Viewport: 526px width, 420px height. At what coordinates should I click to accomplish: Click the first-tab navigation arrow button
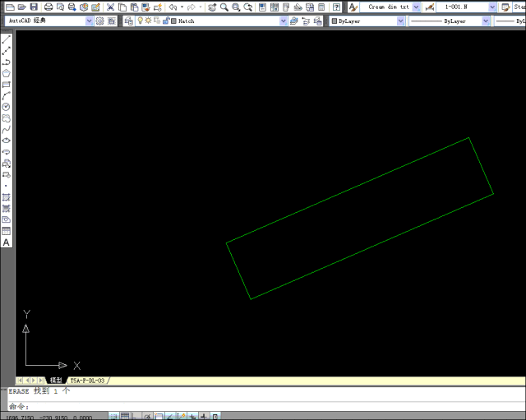click(21, 381)
